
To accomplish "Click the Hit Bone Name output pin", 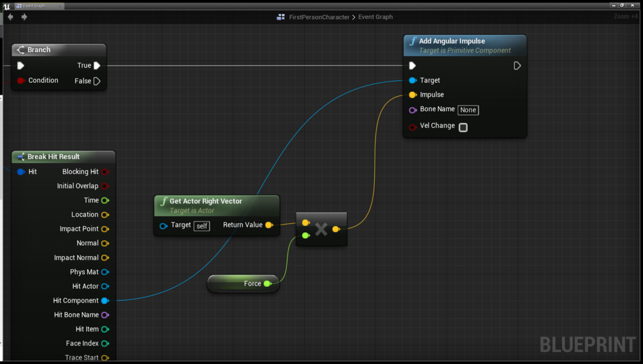I will point(105,315).
